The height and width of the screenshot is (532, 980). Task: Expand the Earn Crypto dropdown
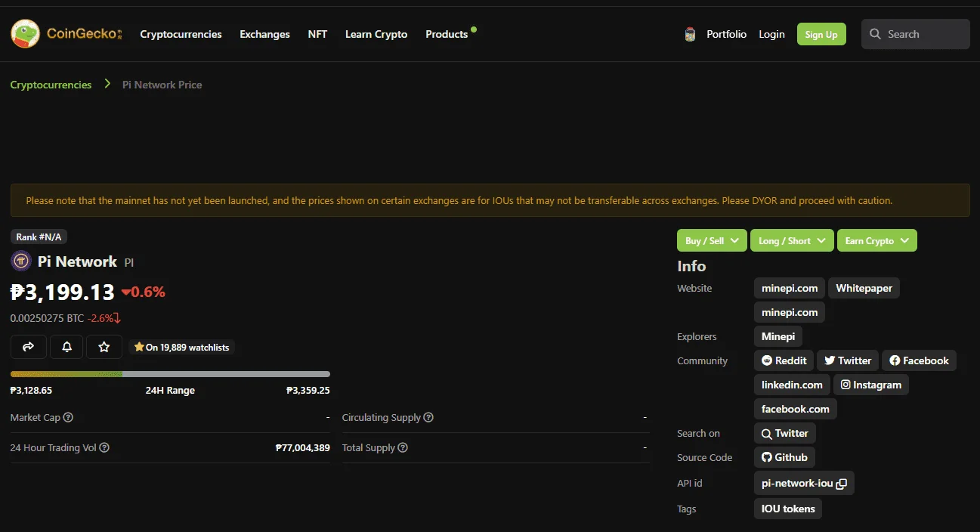pyautogui.click(x=877, y=240)
